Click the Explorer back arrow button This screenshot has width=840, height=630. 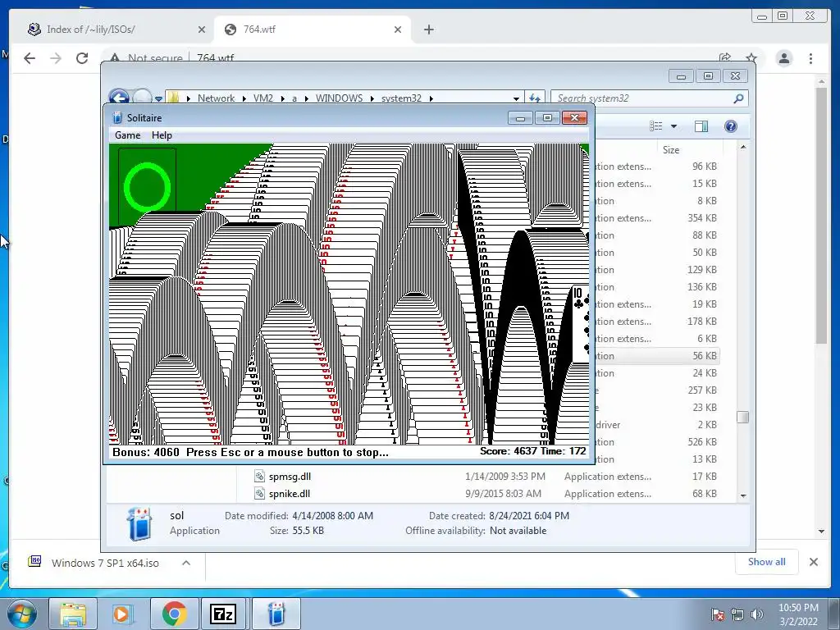pyautogui.click(x=119, y=98)
